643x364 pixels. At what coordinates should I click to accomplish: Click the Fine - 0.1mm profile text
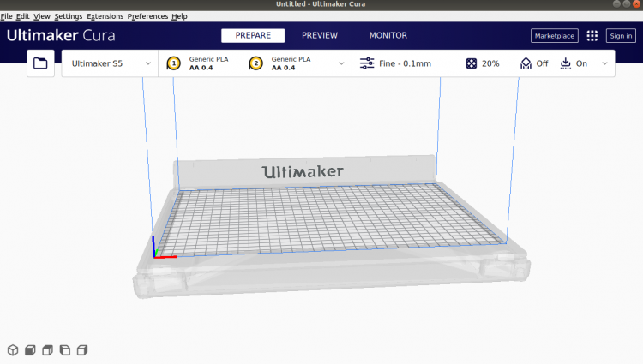[x=406, y=63]
